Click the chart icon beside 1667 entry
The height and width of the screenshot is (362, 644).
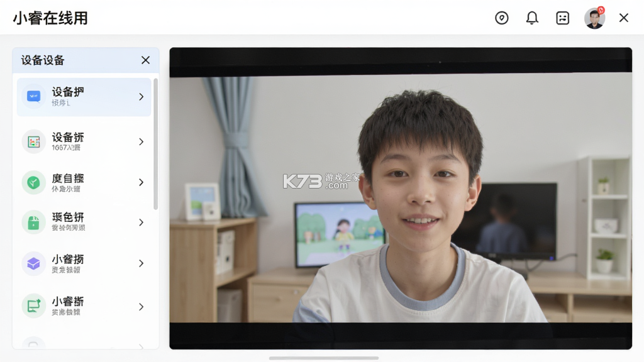pos(34,141)
